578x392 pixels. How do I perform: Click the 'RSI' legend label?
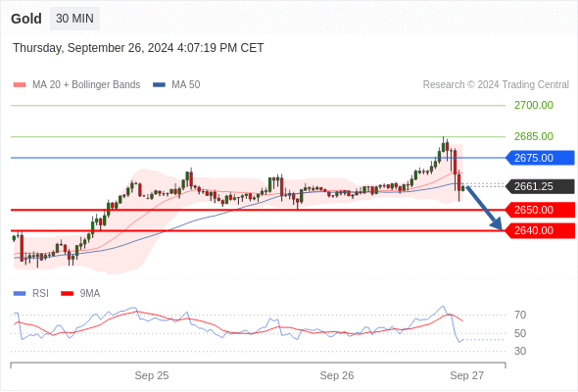click(x=40, y=294)
